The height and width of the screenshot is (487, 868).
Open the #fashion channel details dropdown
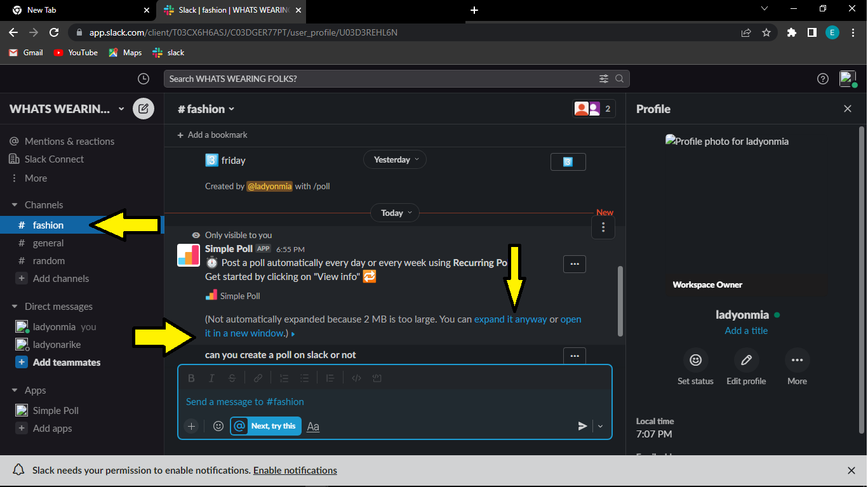(x=206, y=109)
